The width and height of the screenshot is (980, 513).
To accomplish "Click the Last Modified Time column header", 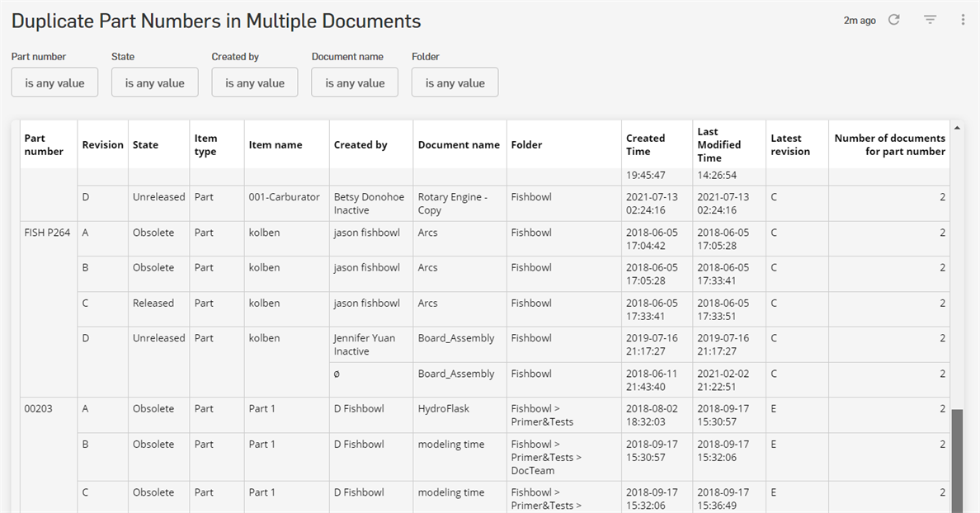I will [x=719, y=145].
